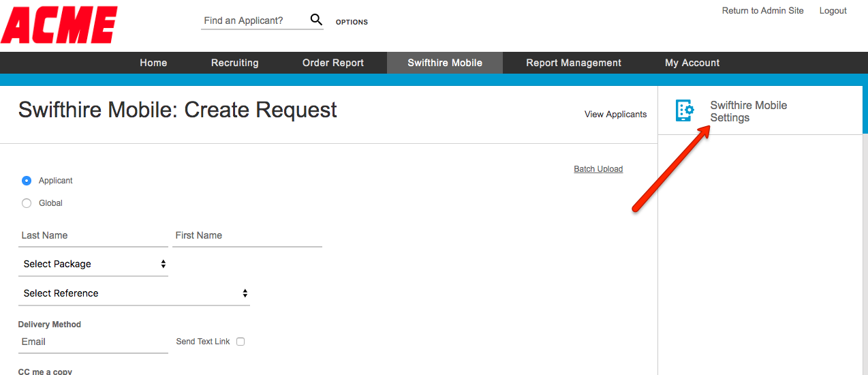Viewport: 868px width, 375px height.
Task: Click the Delivery Method label
Action: tap(50, 325)
